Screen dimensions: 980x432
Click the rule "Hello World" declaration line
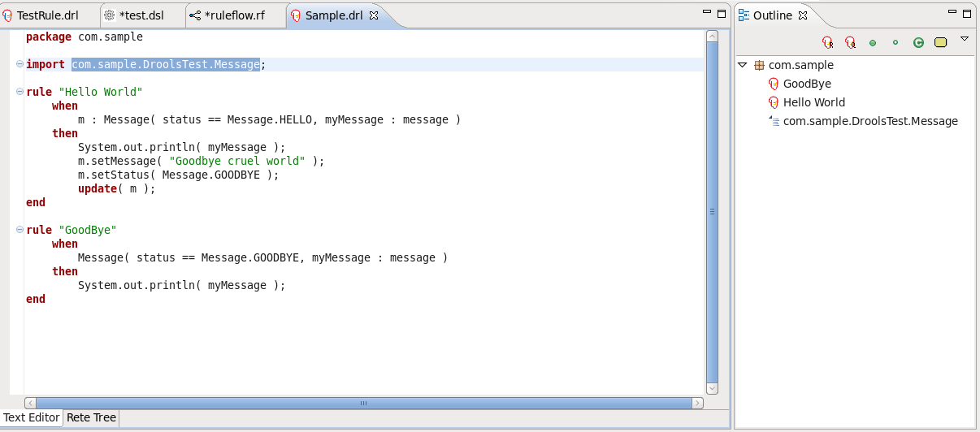point(85,92)
